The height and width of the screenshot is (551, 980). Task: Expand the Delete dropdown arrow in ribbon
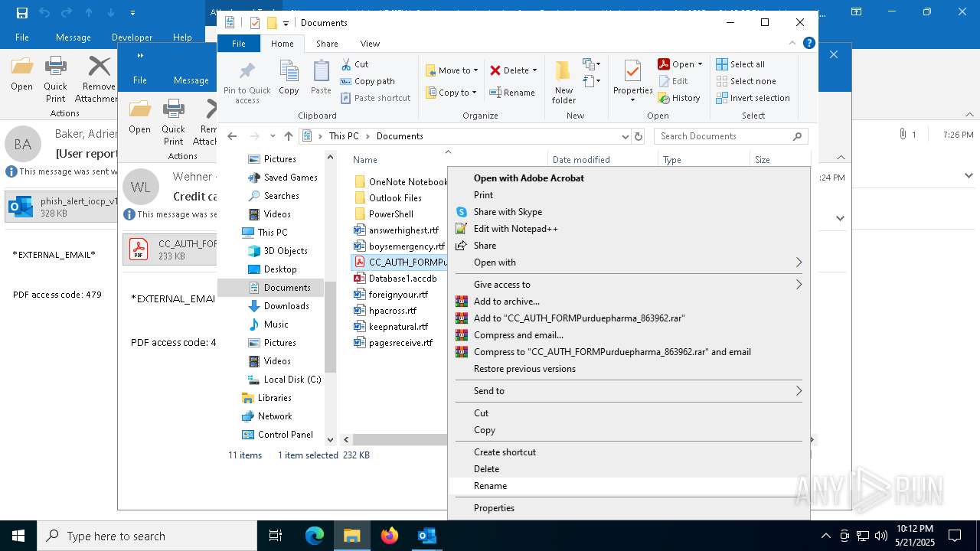point(534,70)
